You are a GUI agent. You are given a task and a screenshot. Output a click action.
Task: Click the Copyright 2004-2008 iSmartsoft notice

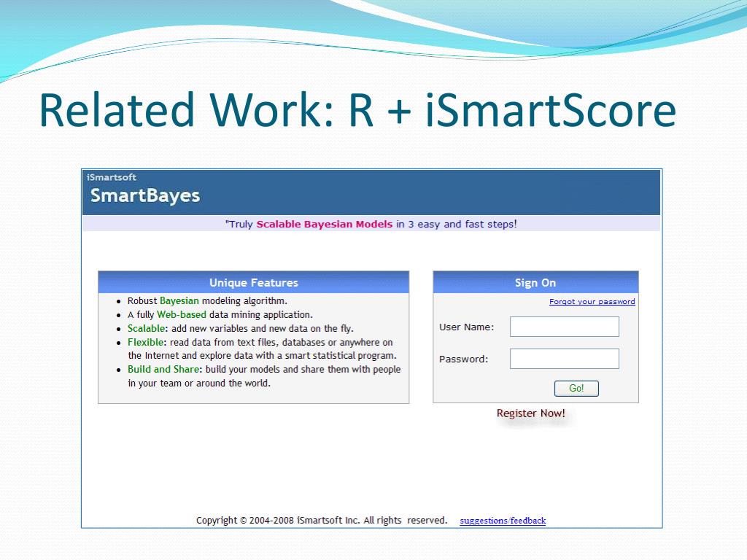(x=322, y=521)
